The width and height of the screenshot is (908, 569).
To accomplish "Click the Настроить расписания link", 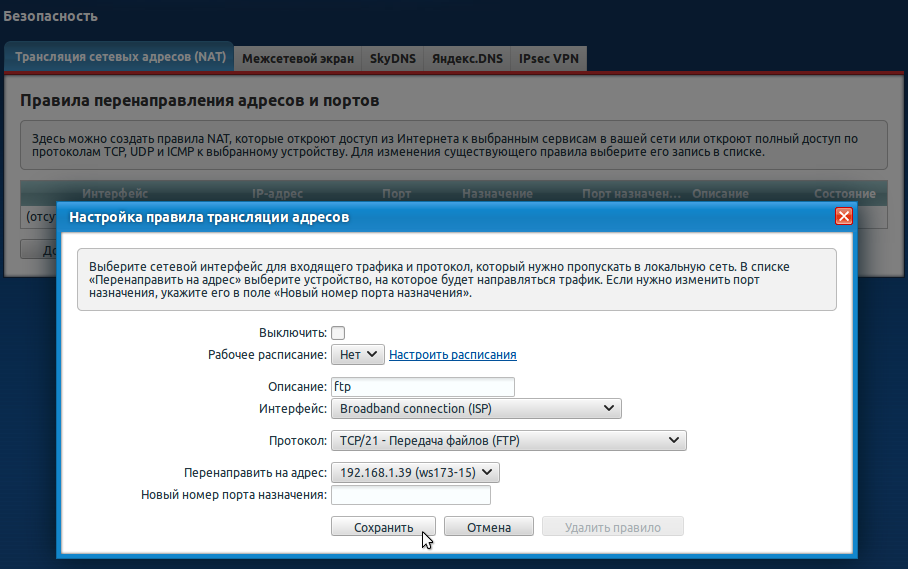I will pyautogui.click(x=452, y=355).
